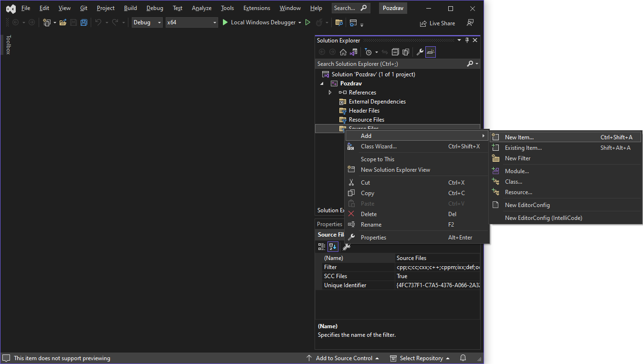Image resolution: width=643 pixels, height=364 pixels.
Task: Expand the References node
Action: (x=330, y=93)
